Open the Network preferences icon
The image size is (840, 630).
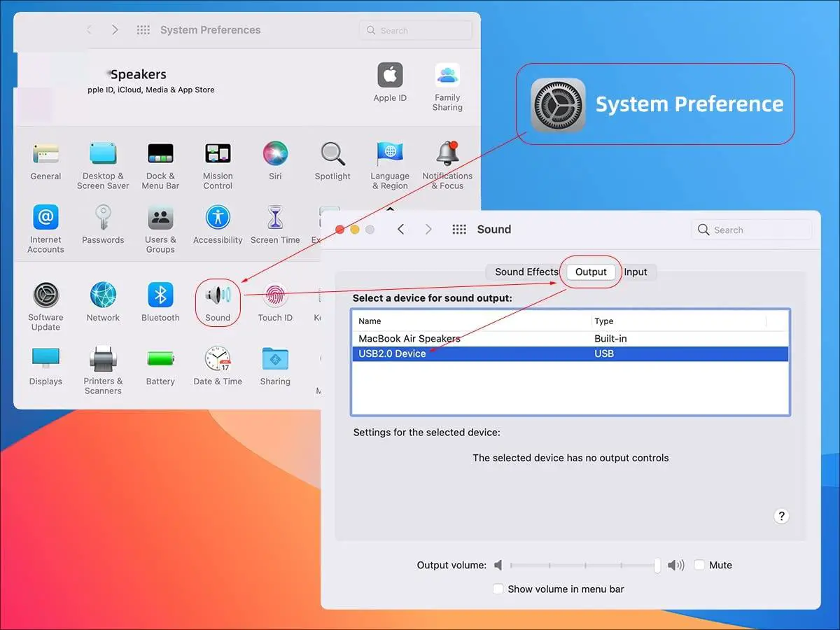click(x=103, y=296)
